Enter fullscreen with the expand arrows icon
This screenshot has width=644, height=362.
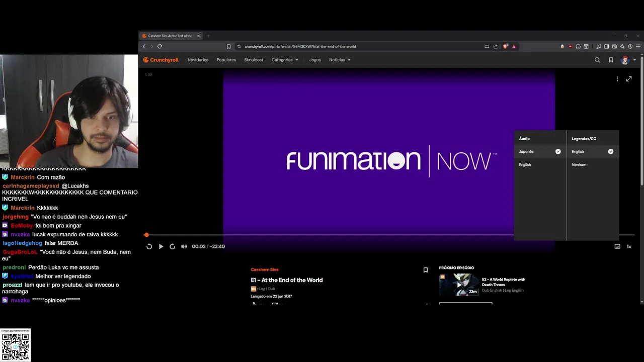pyautogui.click(x=629, y=79)
